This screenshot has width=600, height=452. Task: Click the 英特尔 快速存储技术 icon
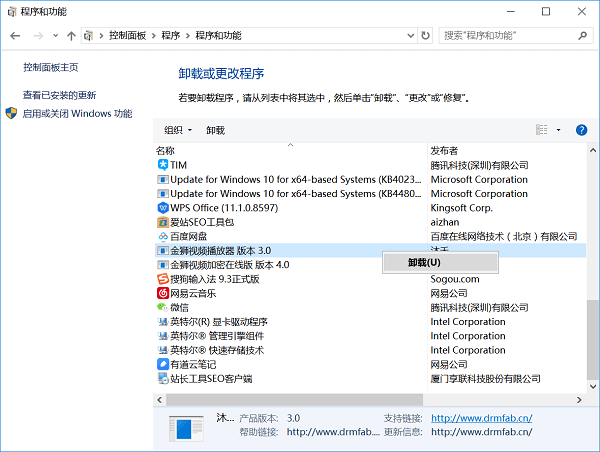coord(163,350)
